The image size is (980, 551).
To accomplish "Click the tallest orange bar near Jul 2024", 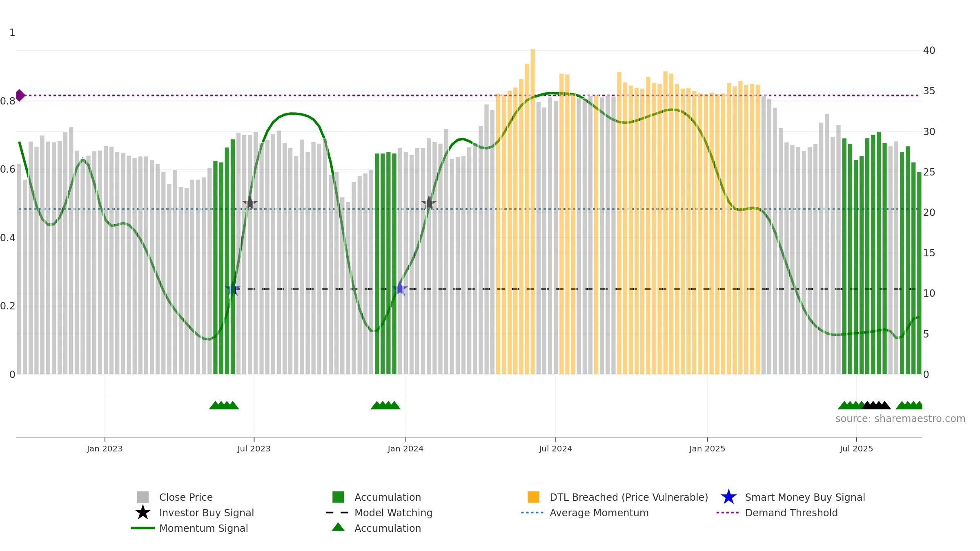I will pyautogui.click(x=532, y=211).
